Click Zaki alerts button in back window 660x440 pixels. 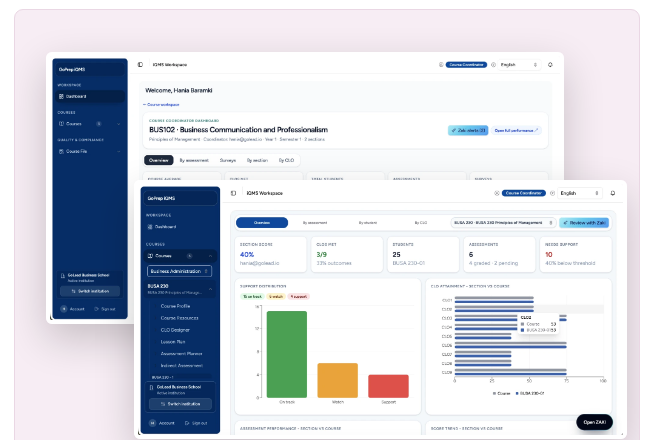468,131
